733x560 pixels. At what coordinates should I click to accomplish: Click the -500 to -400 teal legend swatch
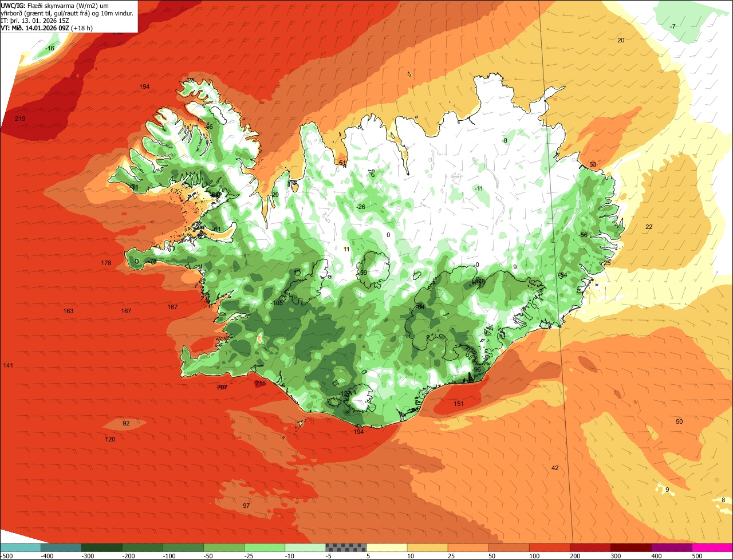click(20, 547)
